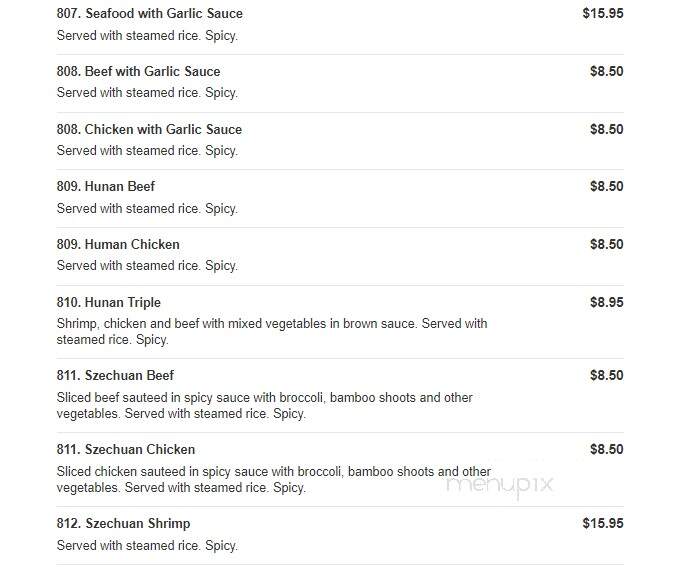Select 811. Szechuan Chicken dish

pos(126,450)
